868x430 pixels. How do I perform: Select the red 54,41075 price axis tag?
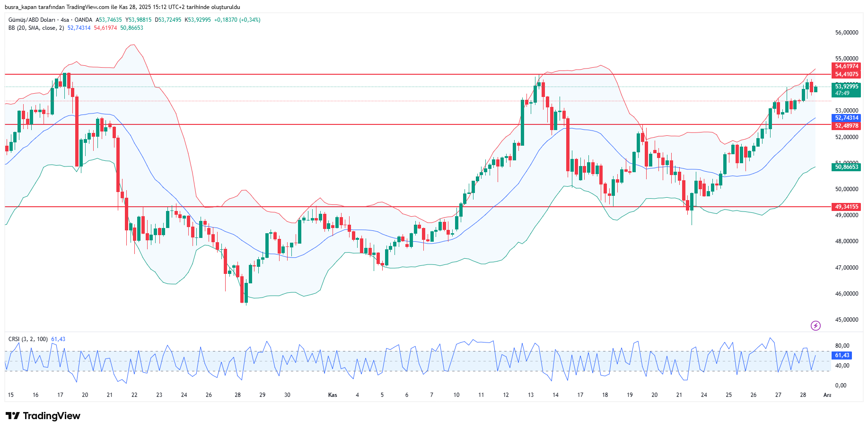click(x=846, y=74)
